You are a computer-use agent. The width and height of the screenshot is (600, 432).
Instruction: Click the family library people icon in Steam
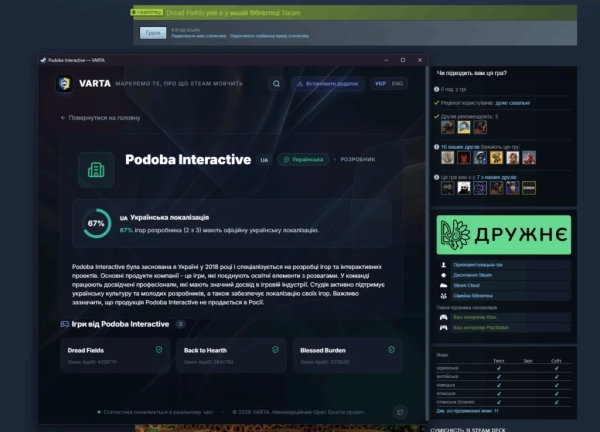click(443, 296)
